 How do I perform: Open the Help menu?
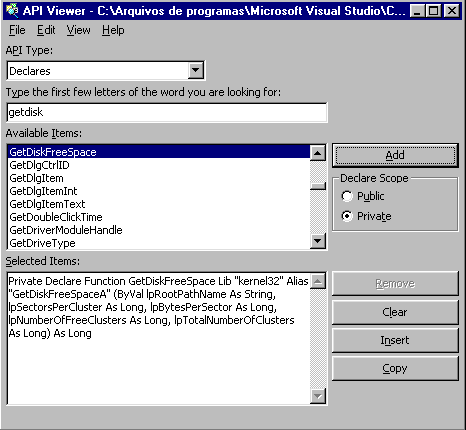pyautogui.click(x=113, y=30)
